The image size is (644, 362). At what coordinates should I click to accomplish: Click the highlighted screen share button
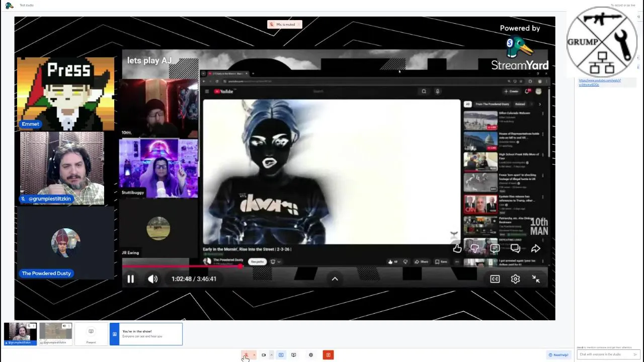[281, 355]
